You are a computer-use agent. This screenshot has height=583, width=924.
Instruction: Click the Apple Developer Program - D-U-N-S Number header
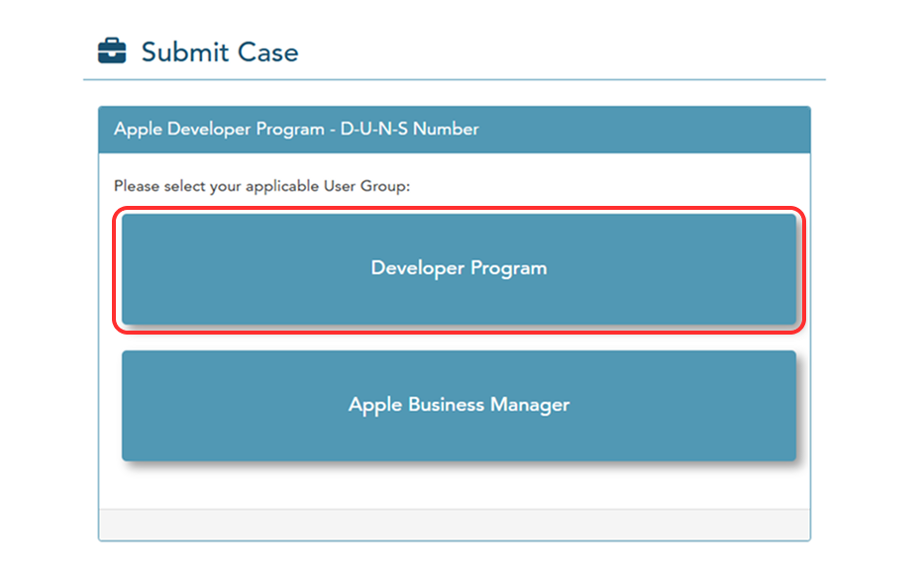click(x=455, y=130)
